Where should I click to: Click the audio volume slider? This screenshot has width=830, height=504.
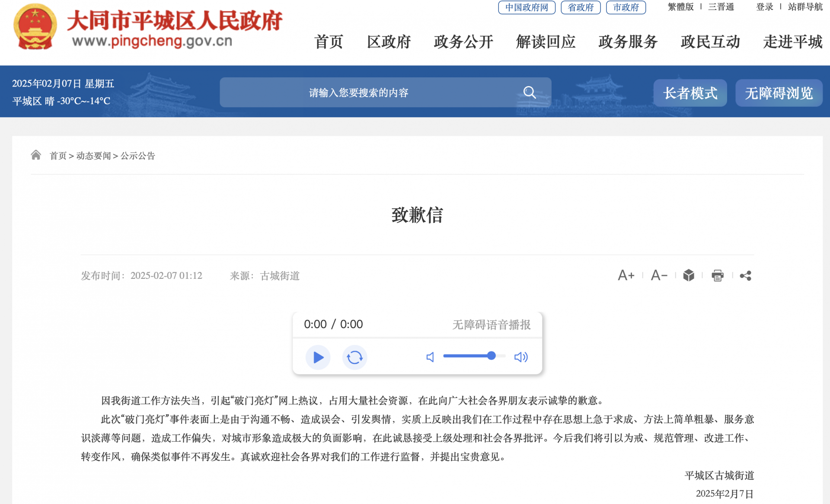(474, 356)
